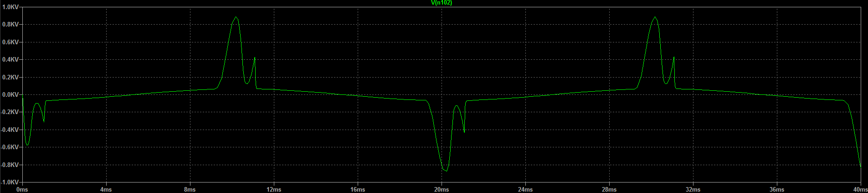Click the 0ms time axis label
The height and width of the screenshot is (193, 868).
pos(22,189)
